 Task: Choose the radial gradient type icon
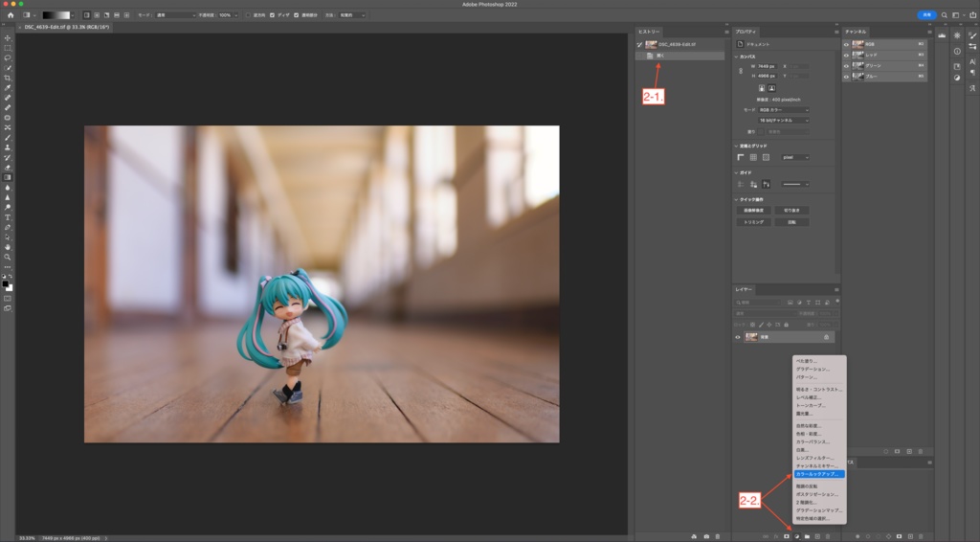pyautogui.click(x=97, y=15)
